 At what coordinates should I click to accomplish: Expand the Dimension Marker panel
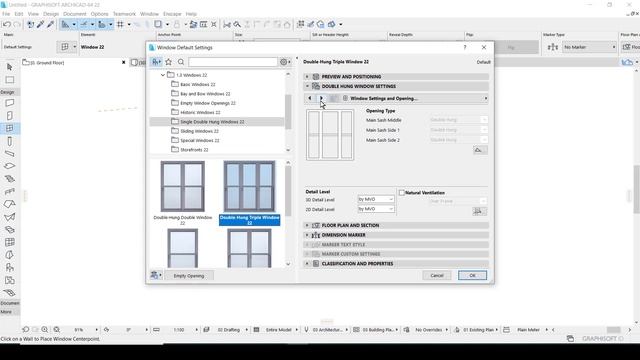(x=307, y=235)
